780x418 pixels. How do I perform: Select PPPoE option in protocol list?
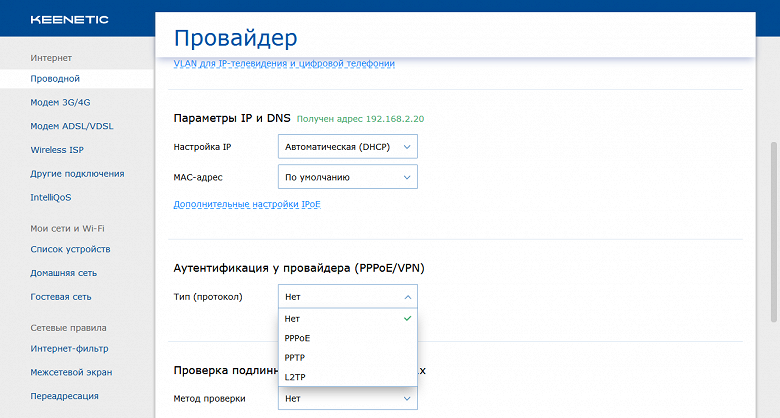348,338
